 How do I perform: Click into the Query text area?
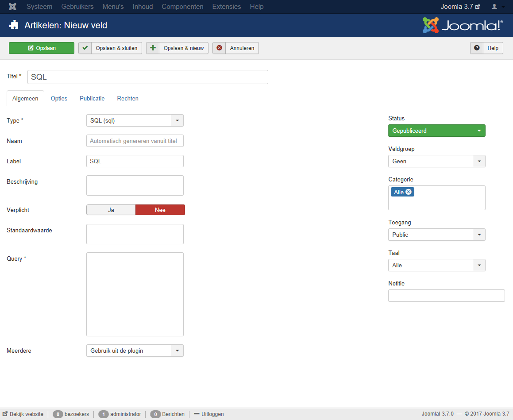coord(135,294)
